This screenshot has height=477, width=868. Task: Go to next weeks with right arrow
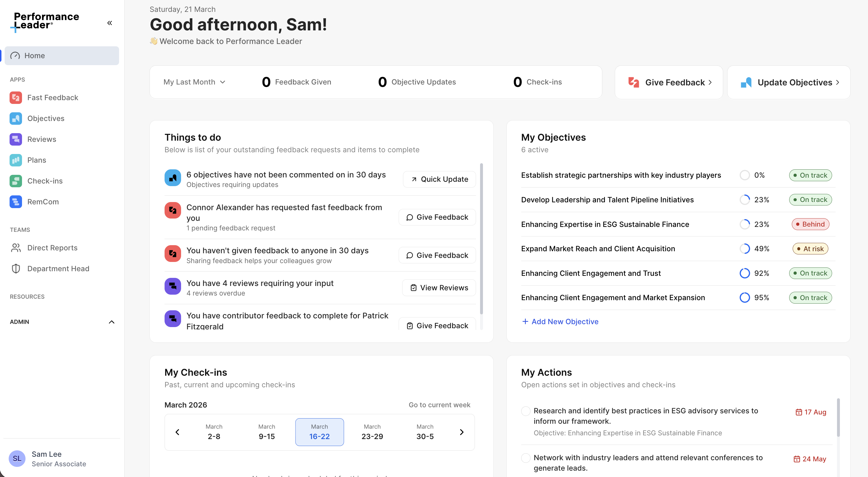click(461, 432)
